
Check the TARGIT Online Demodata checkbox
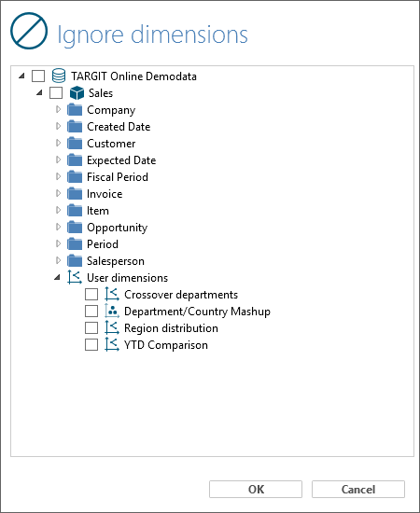pyautogui.click(x=38, y=76)
